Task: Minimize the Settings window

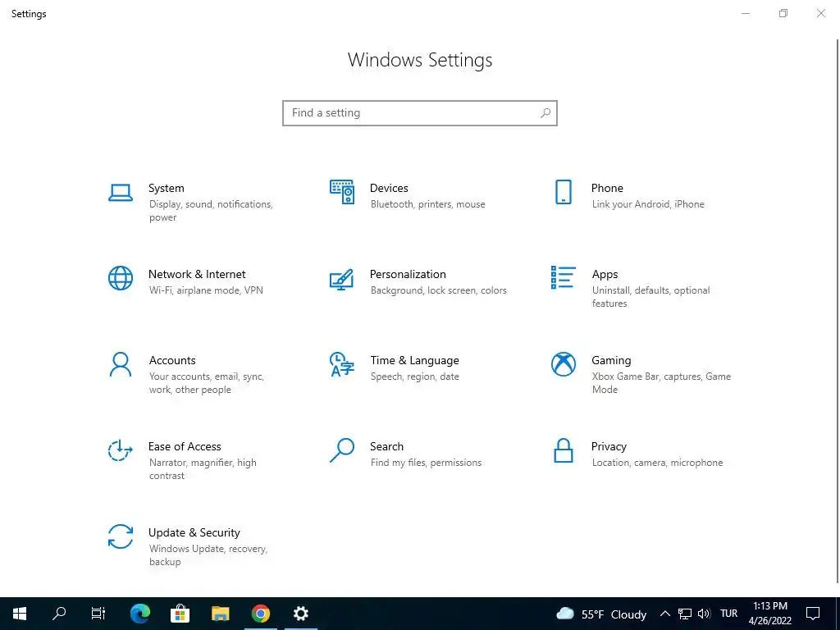Action: [x=745, y=13]
